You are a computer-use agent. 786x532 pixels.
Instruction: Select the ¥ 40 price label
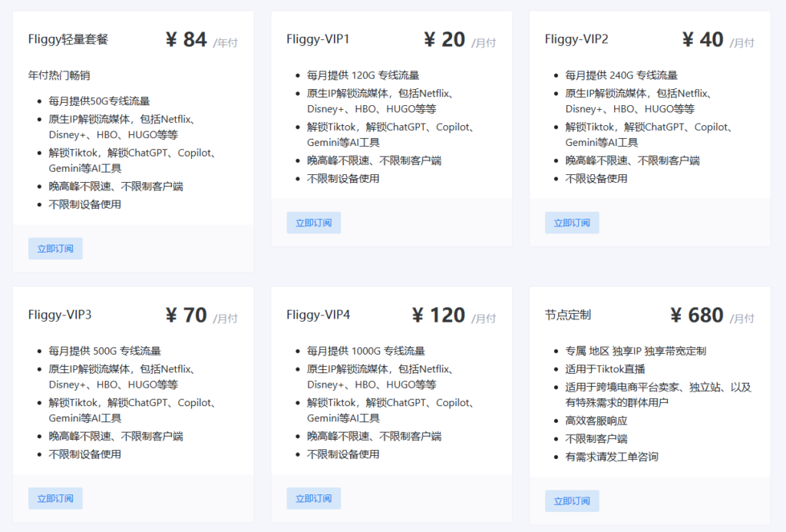702,39
